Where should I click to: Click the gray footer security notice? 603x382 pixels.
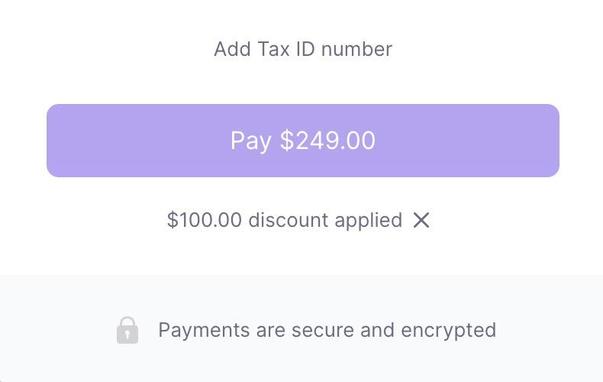tap(306, 330)
